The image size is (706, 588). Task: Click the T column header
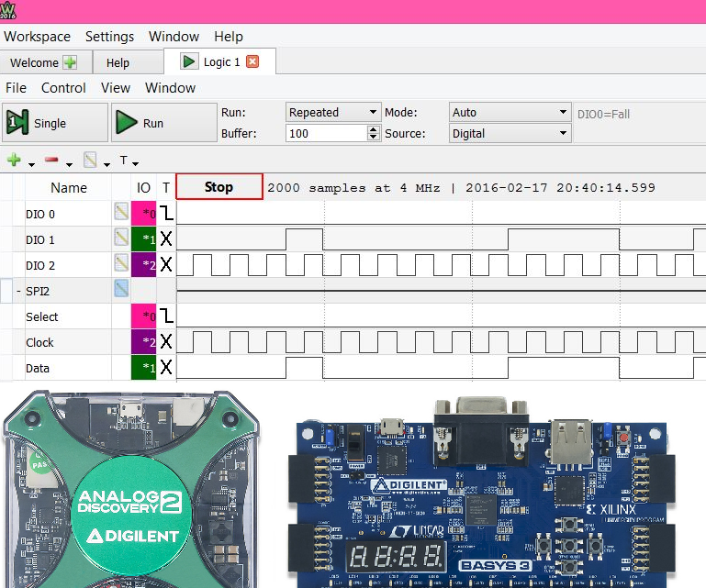pos(166,188)
